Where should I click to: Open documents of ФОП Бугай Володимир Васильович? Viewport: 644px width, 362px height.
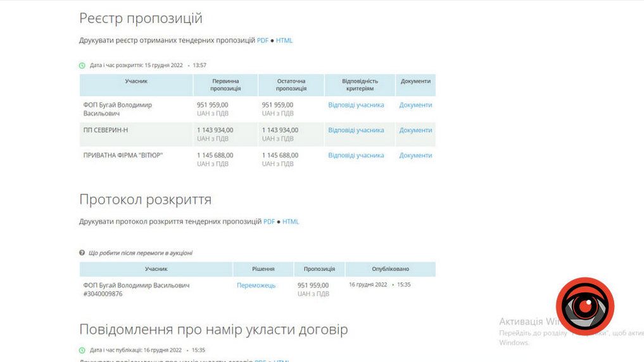tap(415, 104)
